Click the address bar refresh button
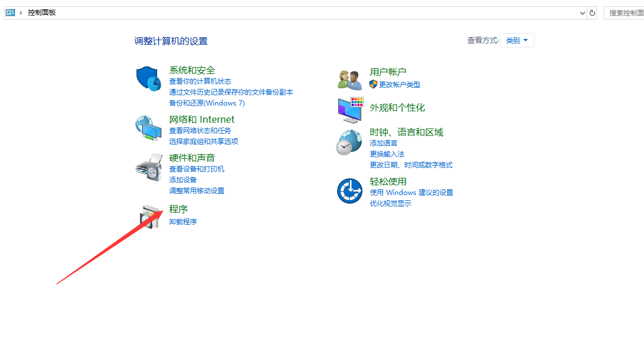644x347 pixels. (x=592, y=12)
